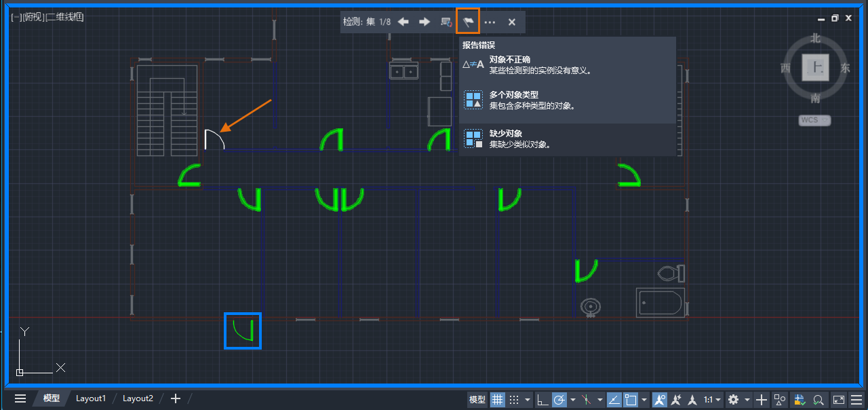Viewport: 868px width, 410px height.
Task: Open the customization hamburger icon bottom right
Action: 856,399
